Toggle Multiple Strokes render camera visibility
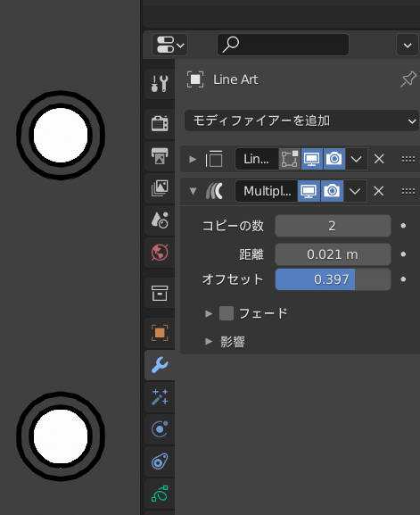 pos(332,191)
